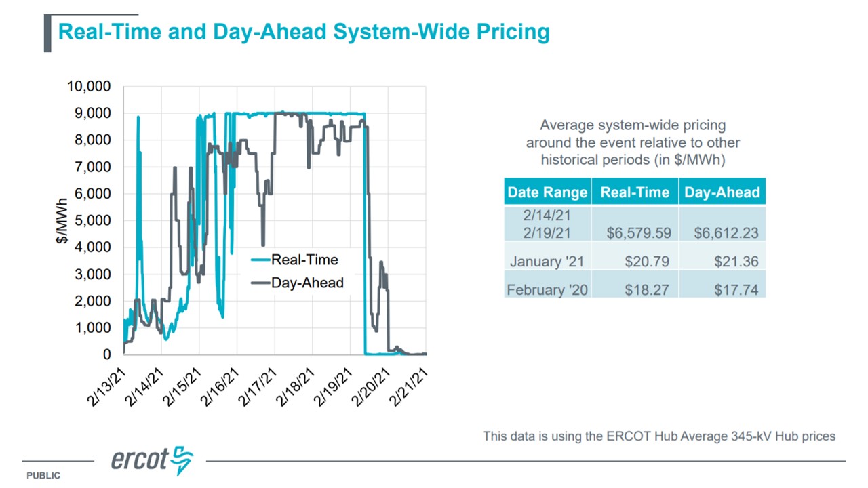Click the 10,000 y-axis tick label
This screenshot has height=488, width=868.
click(x=88, y=87)
